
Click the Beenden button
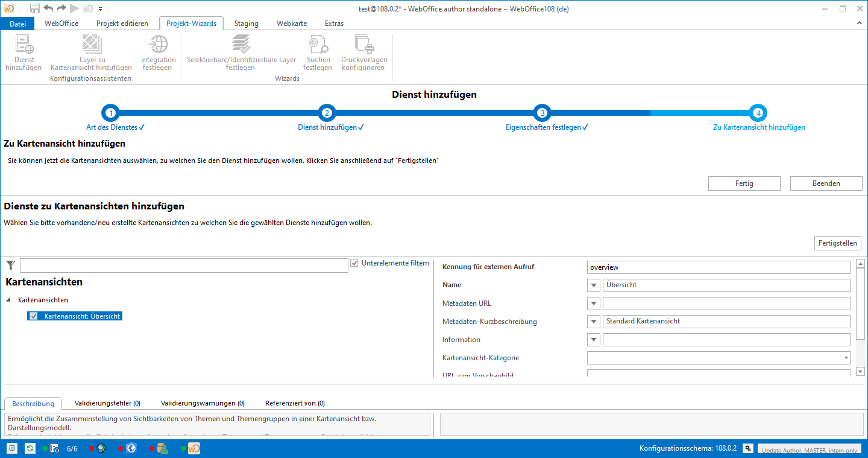(x=826, y=183)
